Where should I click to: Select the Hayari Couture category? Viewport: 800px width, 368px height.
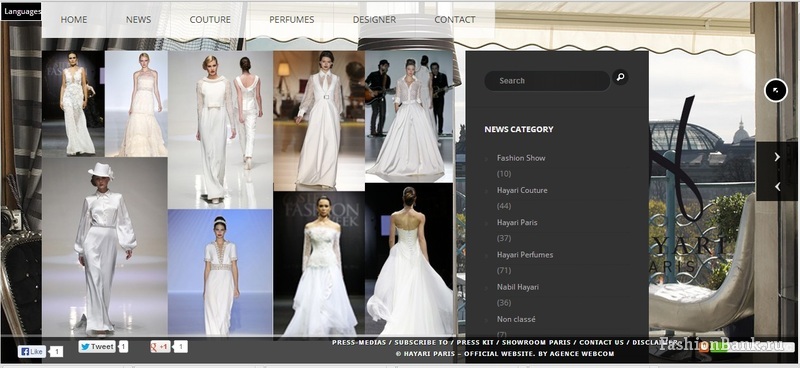click(x=522, y=190)
